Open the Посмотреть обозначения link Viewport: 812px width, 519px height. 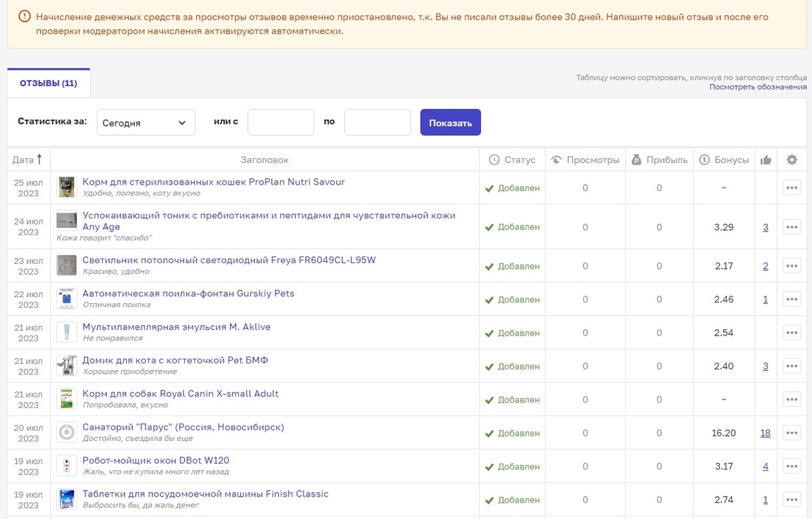[758, 87]
